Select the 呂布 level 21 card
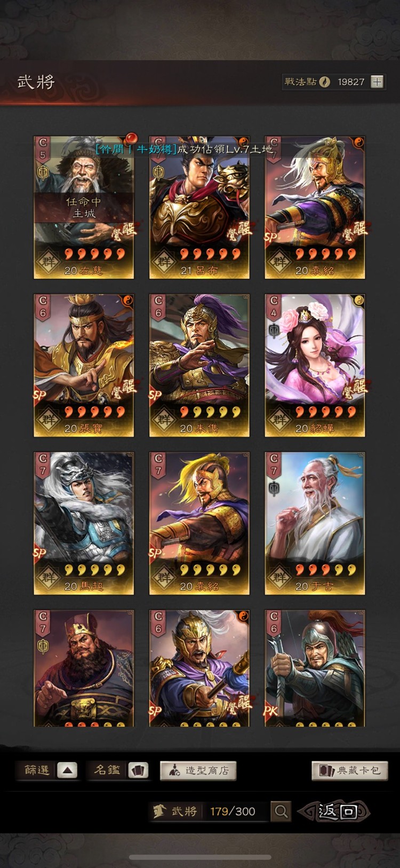400x868 pixels. (199, 207)
